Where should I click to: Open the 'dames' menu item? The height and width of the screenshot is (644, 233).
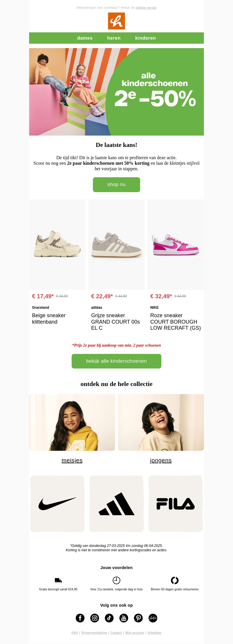click(x=85, y=38)
